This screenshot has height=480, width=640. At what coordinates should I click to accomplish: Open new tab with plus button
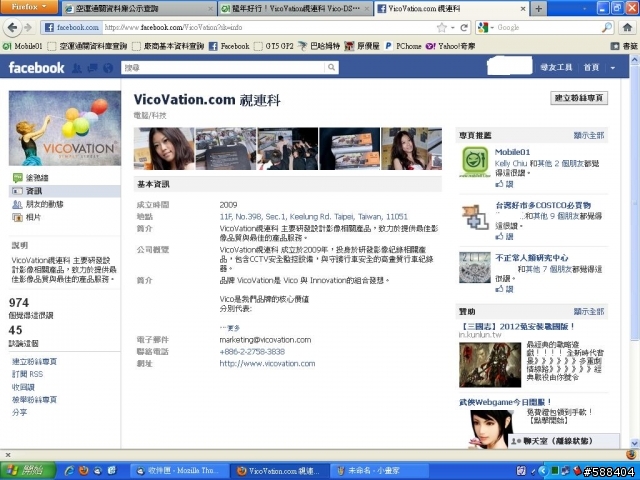pyautogui.click(x=538, y=8)
